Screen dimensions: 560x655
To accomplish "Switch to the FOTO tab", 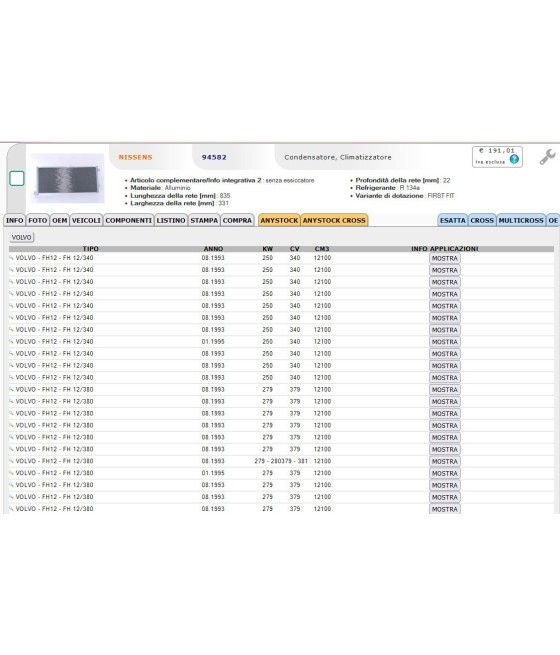I will click(38, 220).
